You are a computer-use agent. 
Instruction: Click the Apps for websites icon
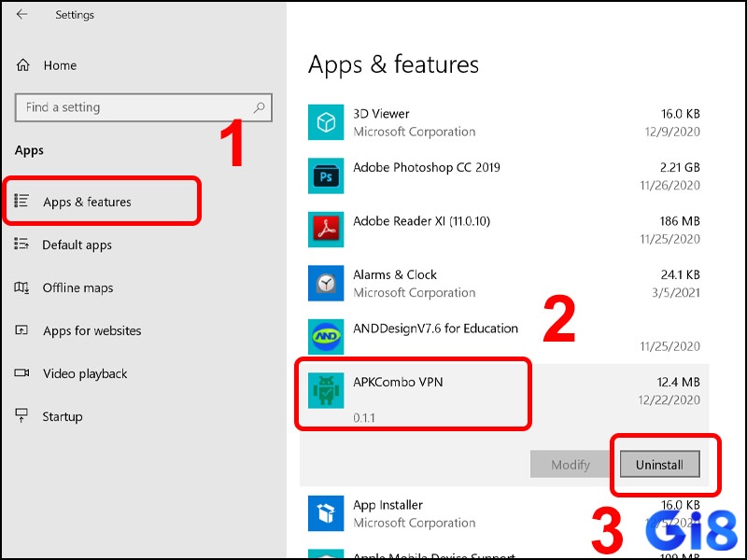pos(21,329)
